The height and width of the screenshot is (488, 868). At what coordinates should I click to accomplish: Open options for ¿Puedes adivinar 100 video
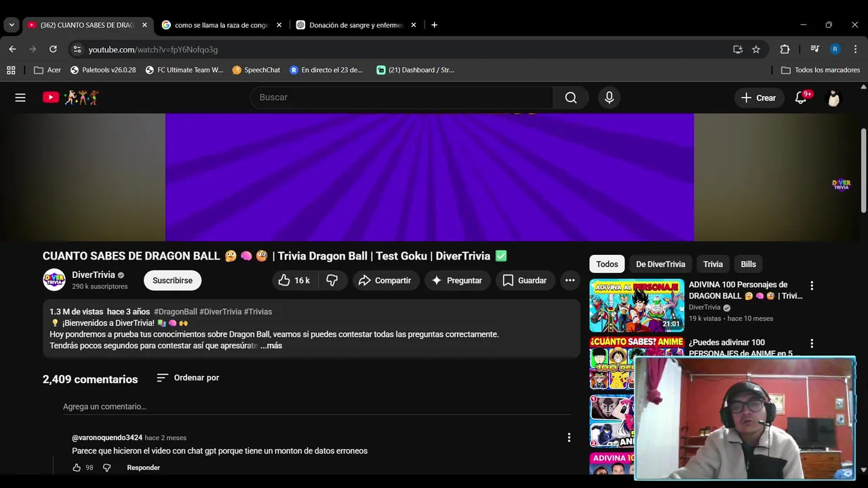pos(812,344)
